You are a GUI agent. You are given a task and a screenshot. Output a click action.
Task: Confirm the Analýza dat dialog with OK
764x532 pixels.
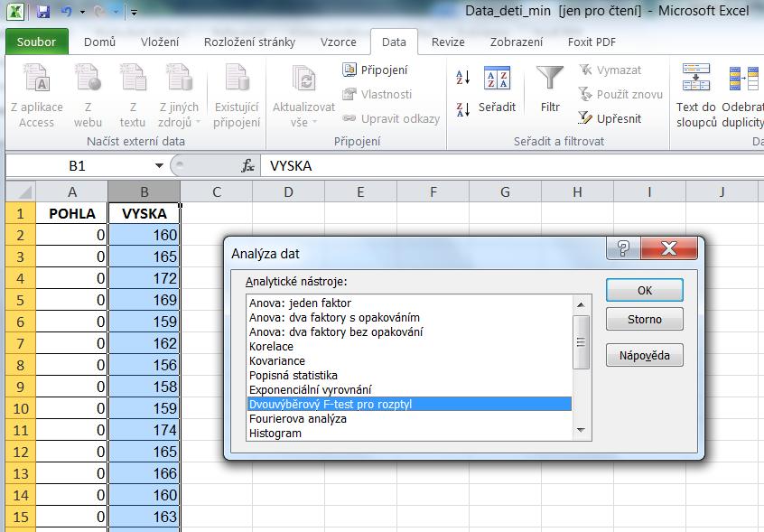[x=645, y=290]
